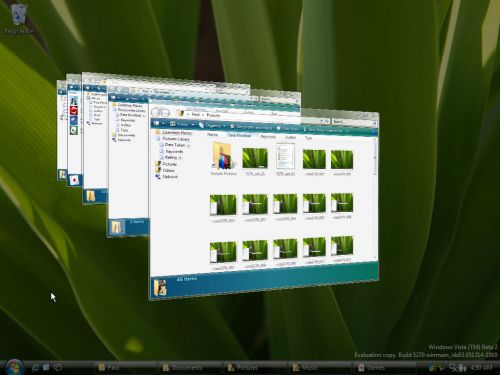Open the Recycle Bin desktop icon
The height and width of the screenshot is (375, 500).
tap(19, 19)
